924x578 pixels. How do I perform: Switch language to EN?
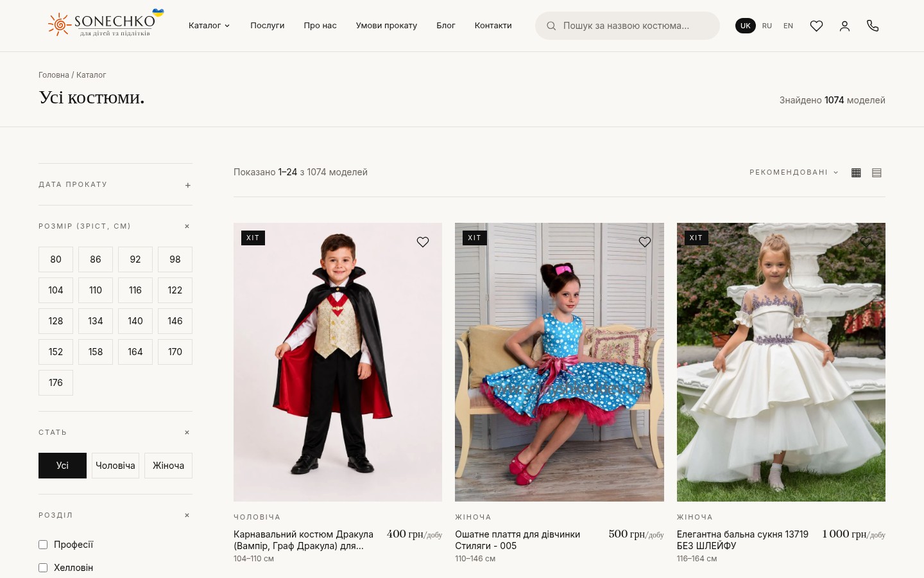pyautogui.click(x=788, y=26)
